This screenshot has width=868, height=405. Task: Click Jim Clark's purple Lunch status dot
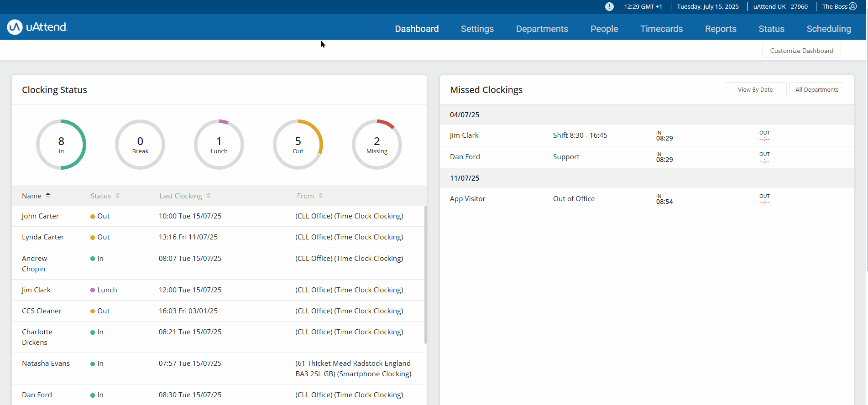pos(93,290)
